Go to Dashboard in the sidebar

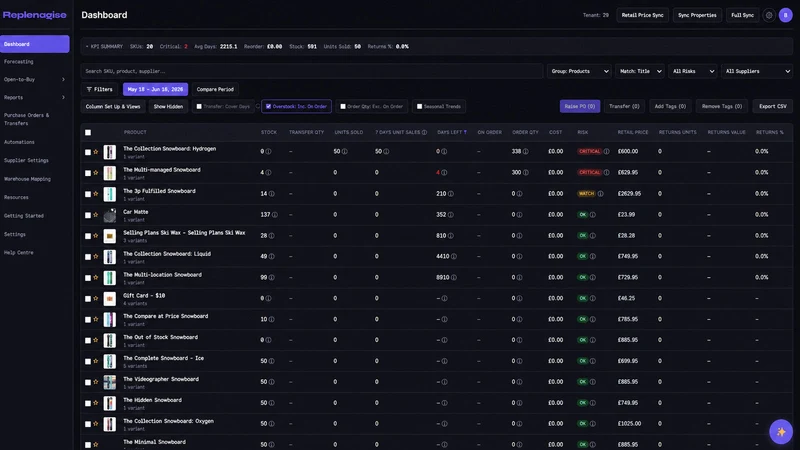coord(35,44)
